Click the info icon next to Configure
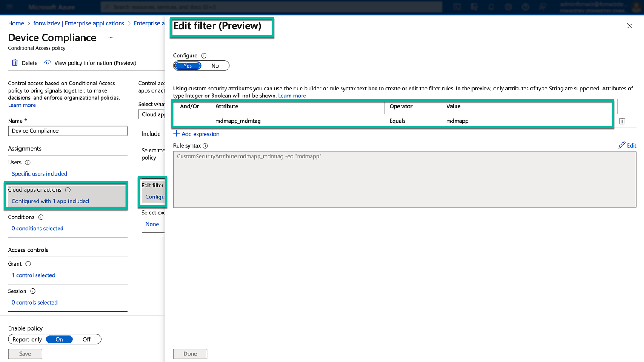This screenshot has height=362, width=644. (x=204, y=56)
